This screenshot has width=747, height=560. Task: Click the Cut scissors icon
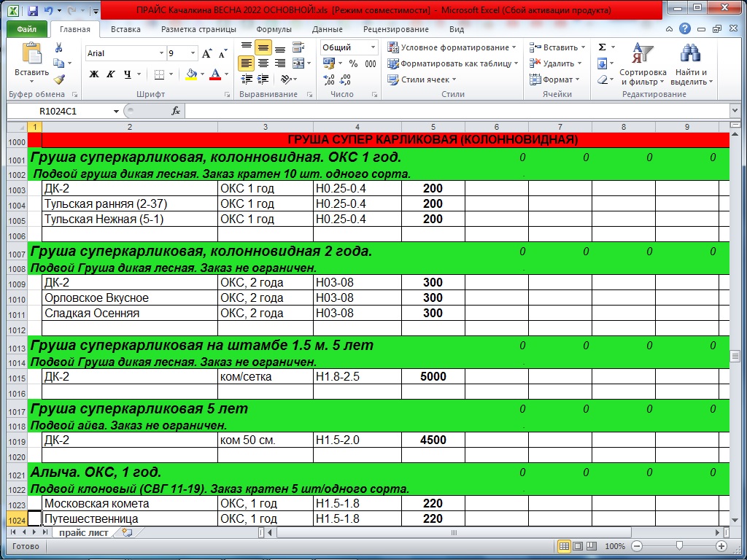[x=59, y=48]
